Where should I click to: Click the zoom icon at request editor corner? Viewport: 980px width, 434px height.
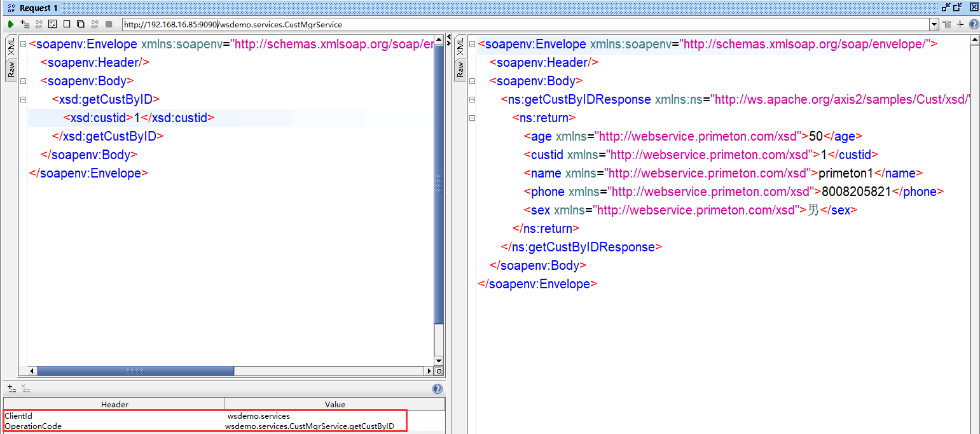pos(439,371)
